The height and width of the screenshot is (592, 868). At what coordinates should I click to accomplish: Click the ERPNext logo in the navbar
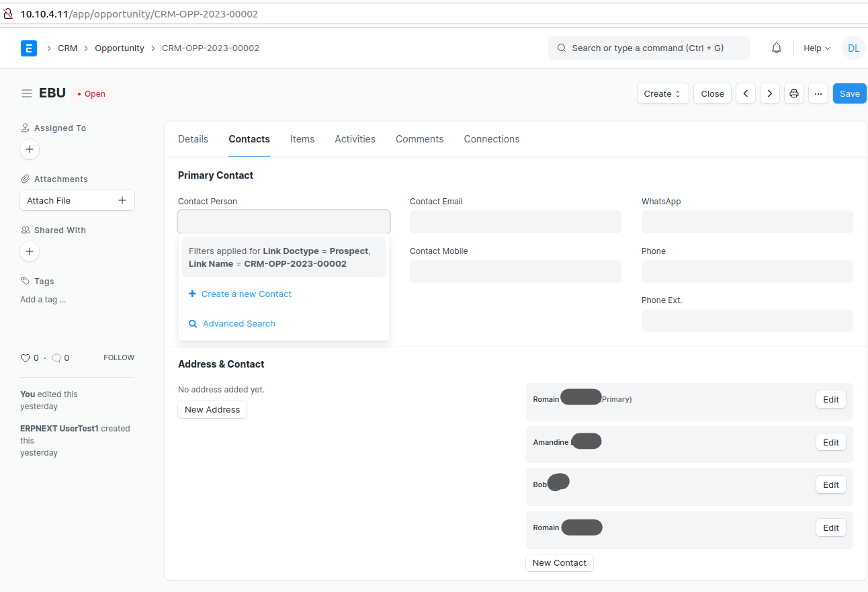(28, 48)
